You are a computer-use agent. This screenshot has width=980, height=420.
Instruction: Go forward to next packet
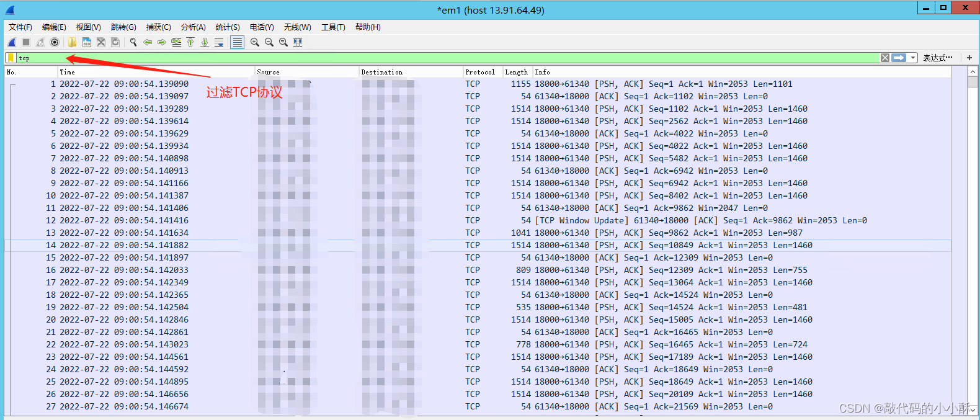pyautogui.click(x=162, y=42)
